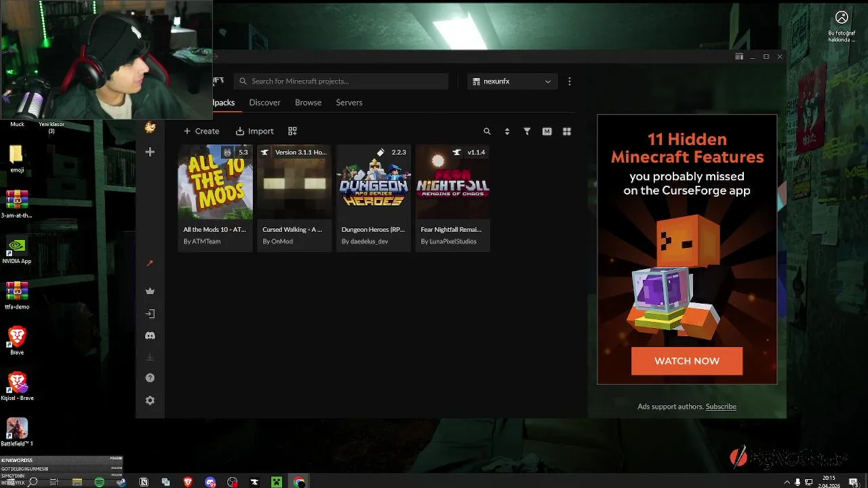The width and height of the screenshot is (868, 488).
Task: Launch Battlefield 1 desktop shortcut
Action: tap(17, 432)
